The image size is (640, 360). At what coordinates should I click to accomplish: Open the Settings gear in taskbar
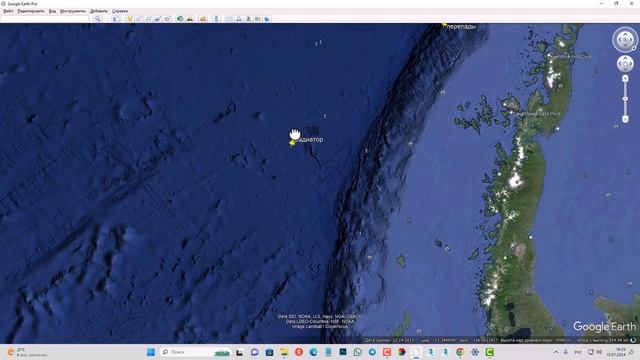coord(475,352)
